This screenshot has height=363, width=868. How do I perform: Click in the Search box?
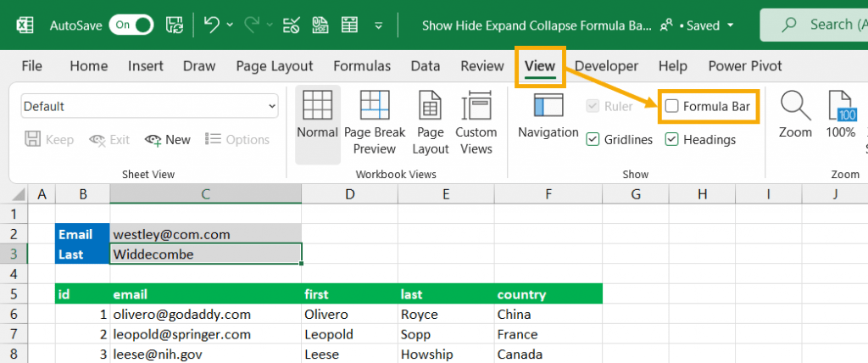[x=814, y=25]
